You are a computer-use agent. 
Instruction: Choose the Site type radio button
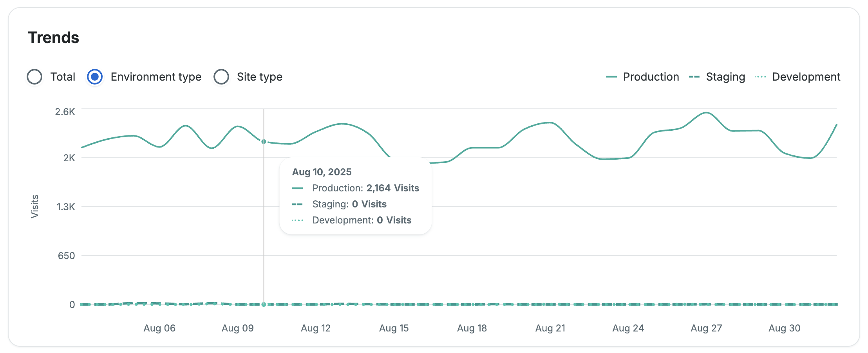[x=221, y=77]
